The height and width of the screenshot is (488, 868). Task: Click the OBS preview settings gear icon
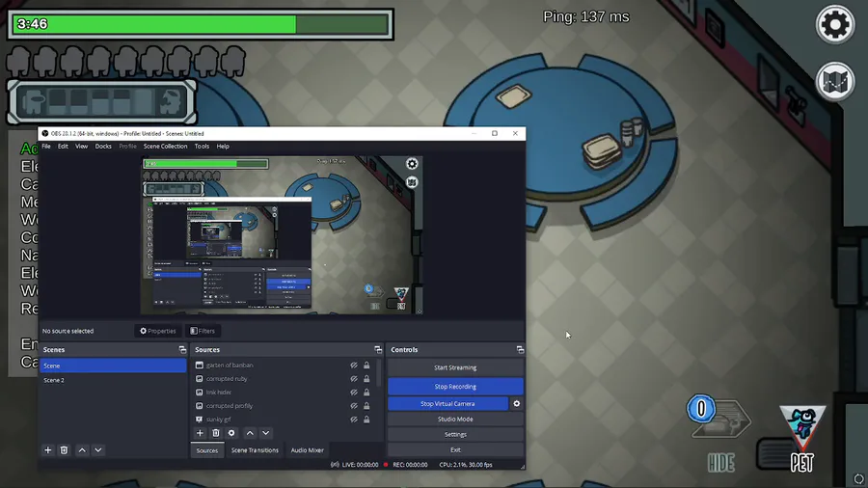point(412,164)
